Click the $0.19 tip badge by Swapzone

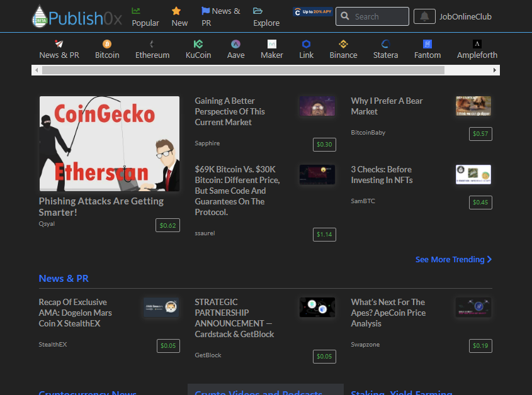pyautogui.click(x=480, y=346)
